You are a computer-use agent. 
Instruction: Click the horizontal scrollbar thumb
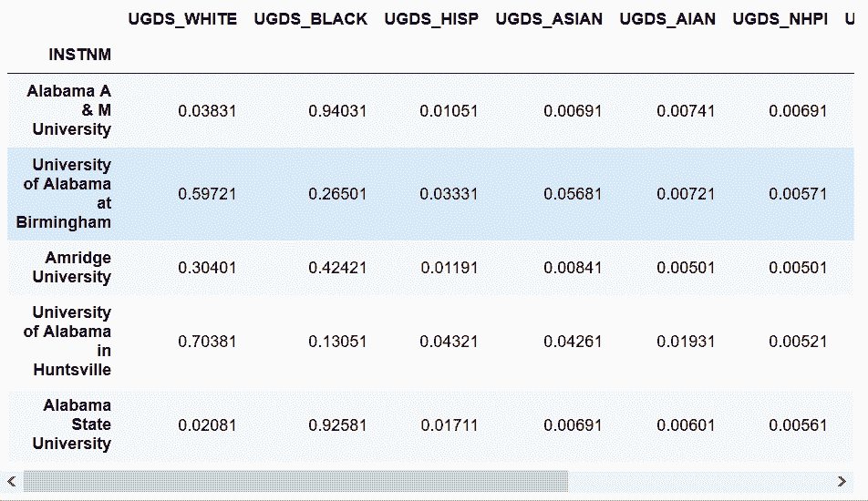(295, 481)
